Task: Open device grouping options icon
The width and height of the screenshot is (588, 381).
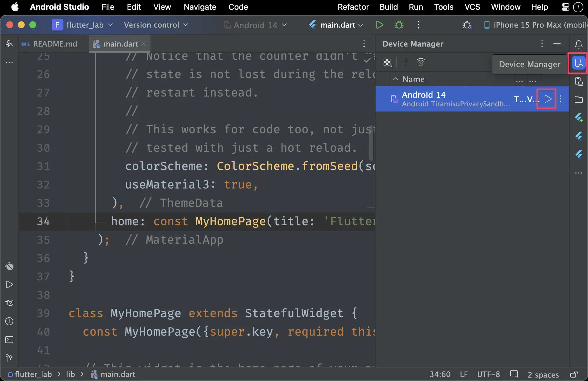Action: coord(388,62)
